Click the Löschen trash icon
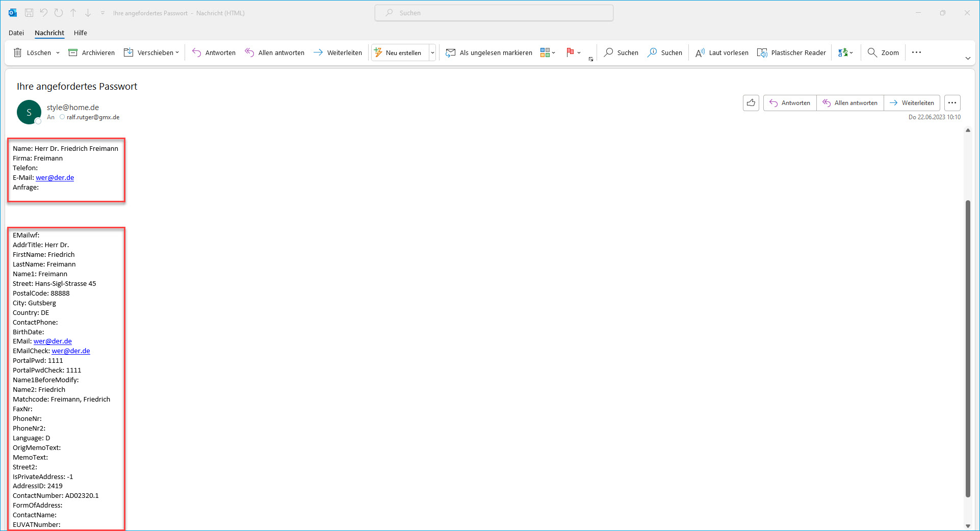Image resolution: width=980 pixels, height=531 pixels. pyautogui.click(x=18, y=52)
